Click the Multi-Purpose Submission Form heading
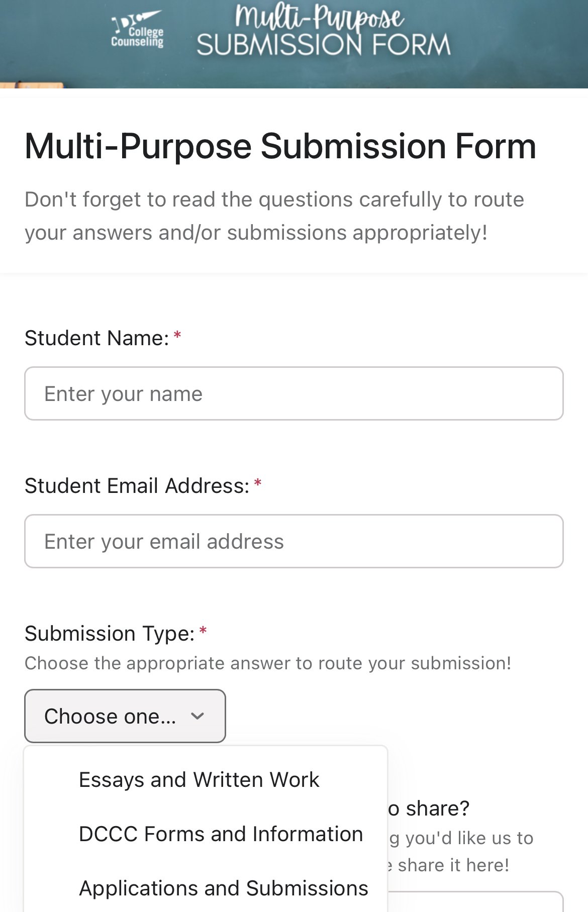 coord(280,146)
